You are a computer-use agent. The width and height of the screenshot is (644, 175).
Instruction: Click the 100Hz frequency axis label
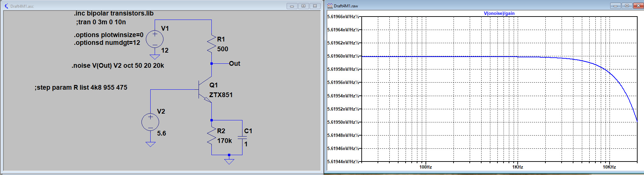pyautogui.click(x=426, y=167)
